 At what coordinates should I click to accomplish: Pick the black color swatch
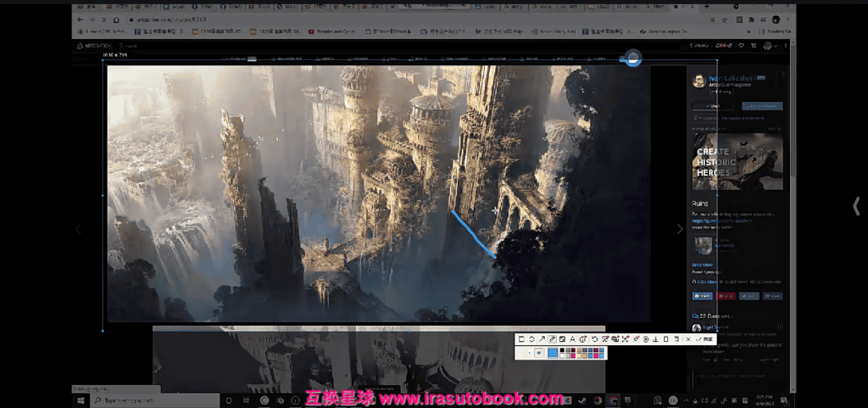pyautogui.click(x=562, y=349)
